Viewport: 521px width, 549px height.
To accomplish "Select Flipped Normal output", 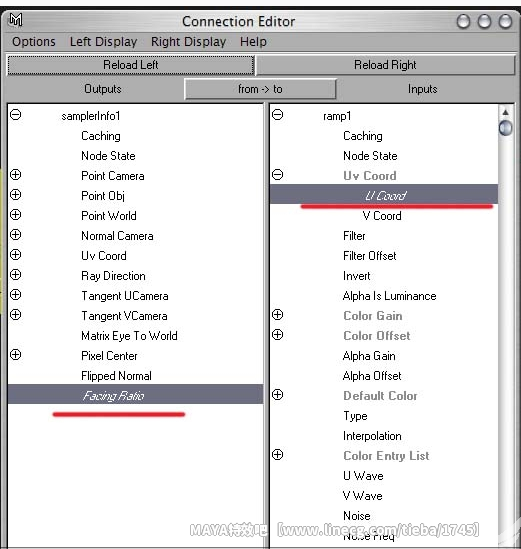I will 116,376.
